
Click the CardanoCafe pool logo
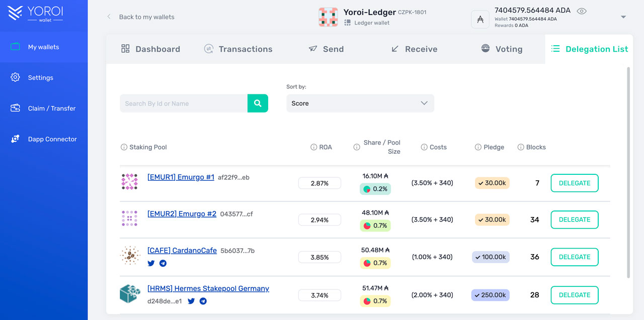[x=130, y=256]
